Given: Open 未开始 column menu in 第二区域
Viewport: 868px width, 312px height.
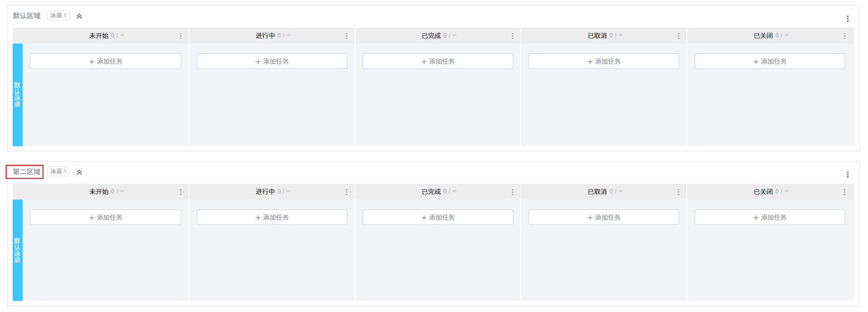Looking at the screenshot, I should [x=181, y=192].
